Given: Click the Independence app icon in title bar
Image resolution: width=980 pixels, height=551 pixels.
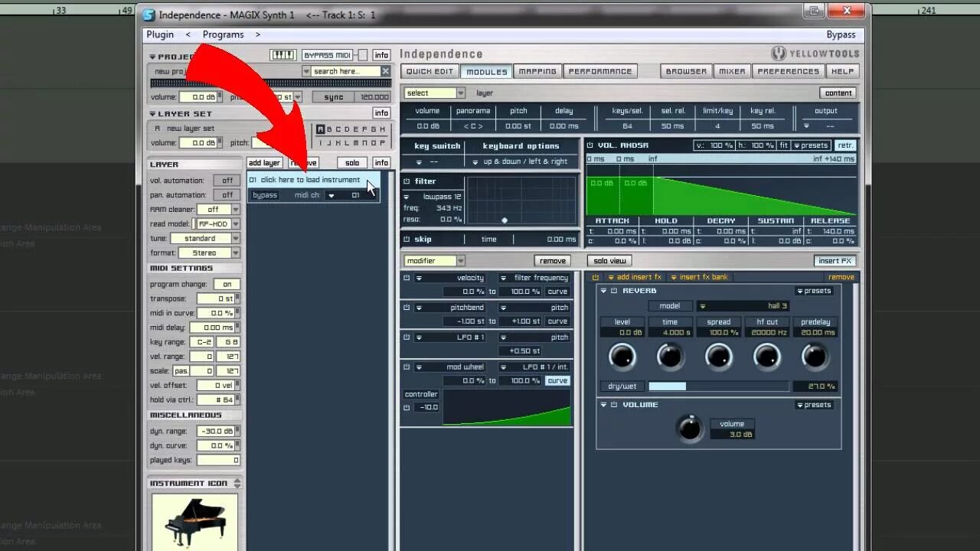Looking at the screenshot, I should coord(149,15).
